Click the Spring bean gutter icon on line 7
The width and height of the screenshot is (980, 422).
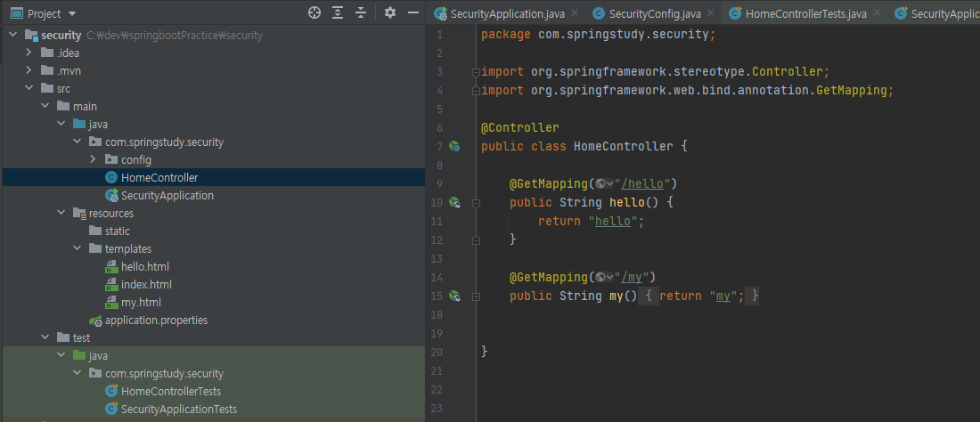pos(454,147)
